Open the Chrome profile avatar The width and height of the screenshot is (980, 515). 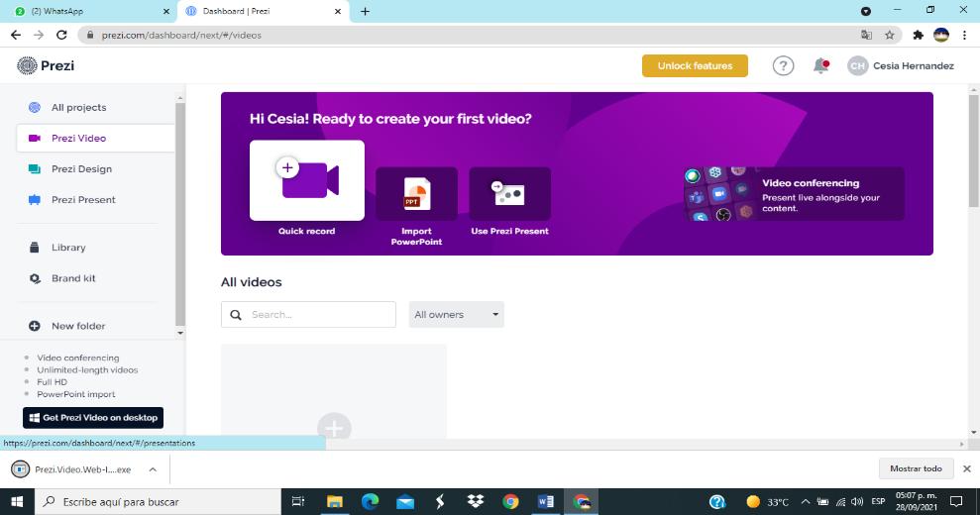(x=940, y=35)
